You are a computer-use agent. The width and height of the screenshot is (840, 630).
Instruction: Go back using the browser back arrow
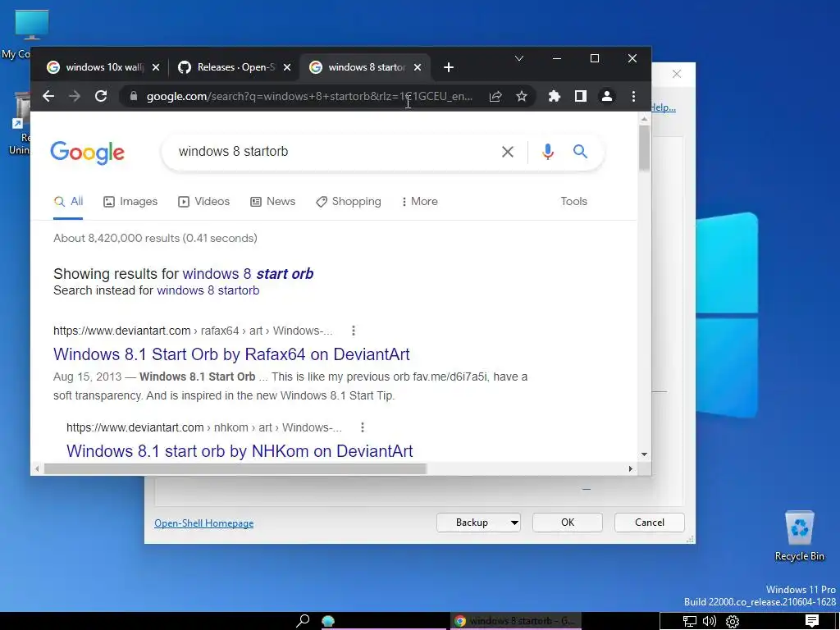pos(48,97)
